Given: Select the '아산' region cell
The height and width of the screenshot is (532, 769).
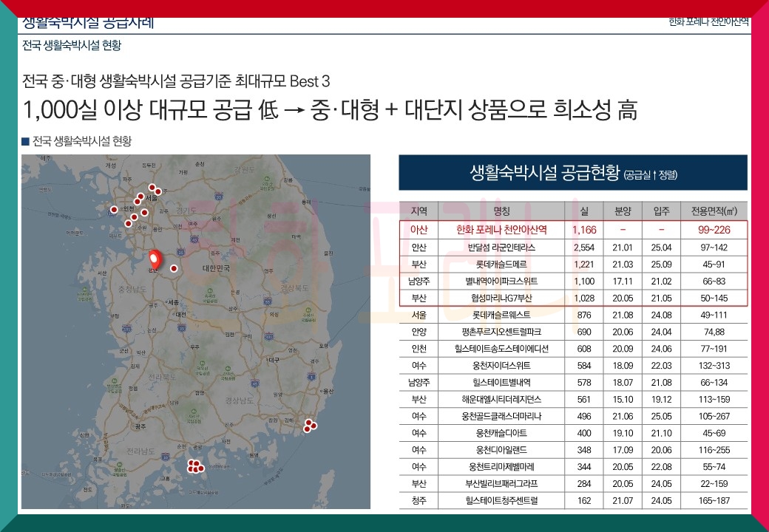Looking at the screenshot, I should click(419, 229).
